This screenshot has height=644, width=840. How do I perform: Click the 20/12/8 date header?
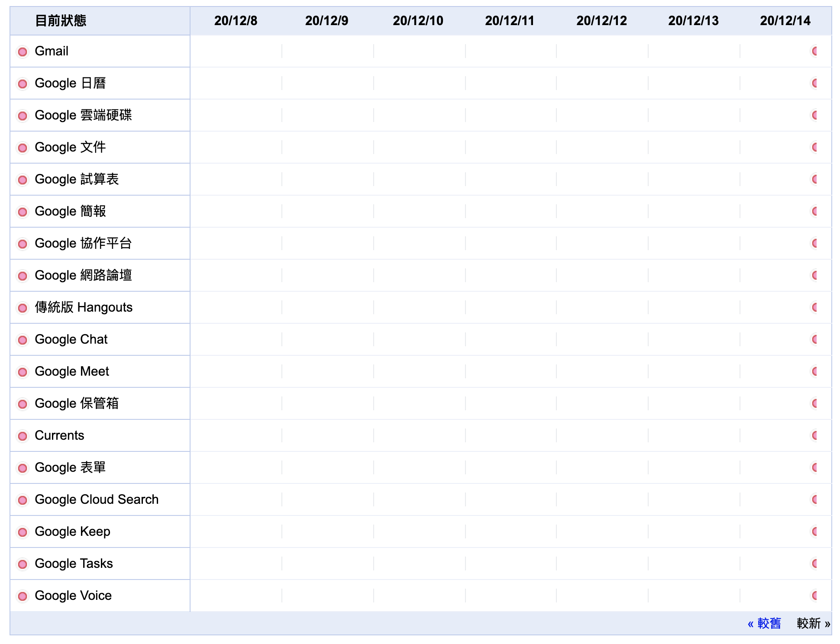236,21
